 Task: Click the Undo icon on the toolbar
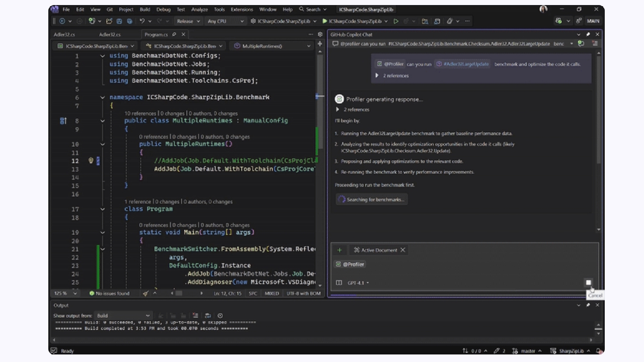tap(141, 21)
